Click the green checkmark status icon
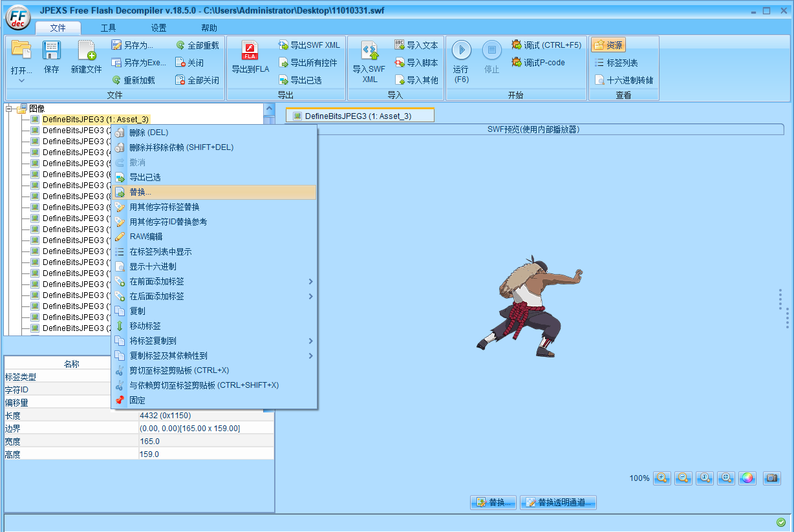 click(x=780, y=522)
